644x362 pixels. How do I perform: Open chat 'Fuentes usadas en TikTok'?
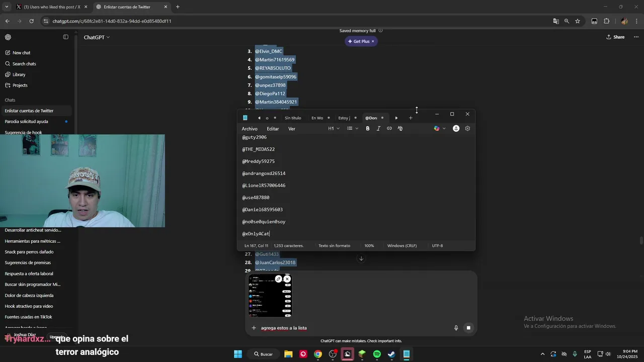[35, 317]
